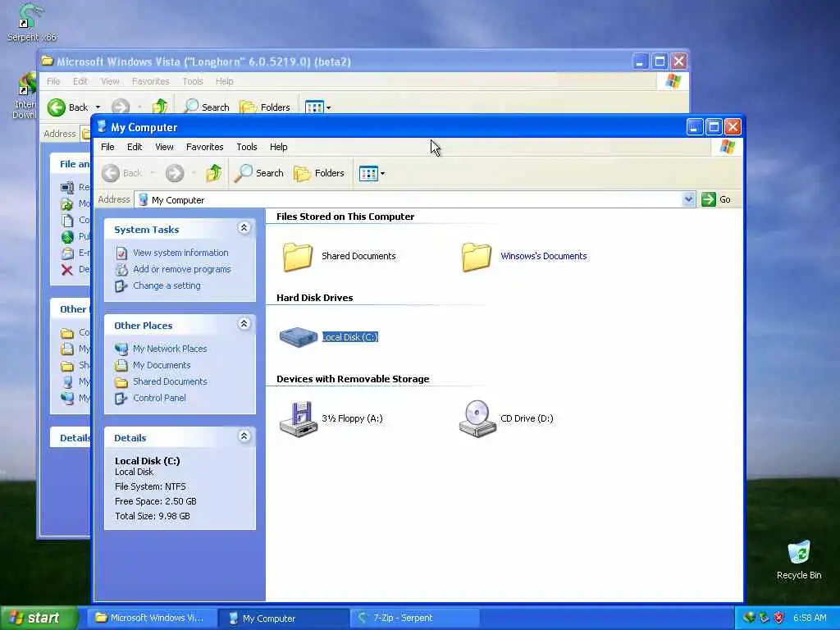This screenshot has height=630, width=840.
Task: Open the Edit menu in My Computer
Action: point(135,147)
